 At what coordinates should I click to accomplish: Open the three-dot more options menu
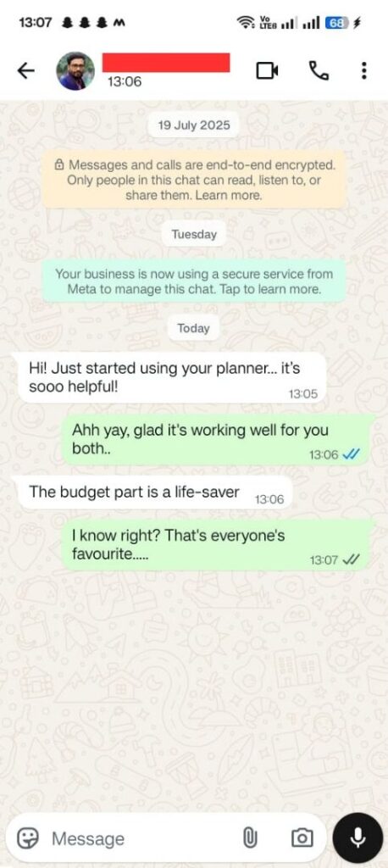363,71
